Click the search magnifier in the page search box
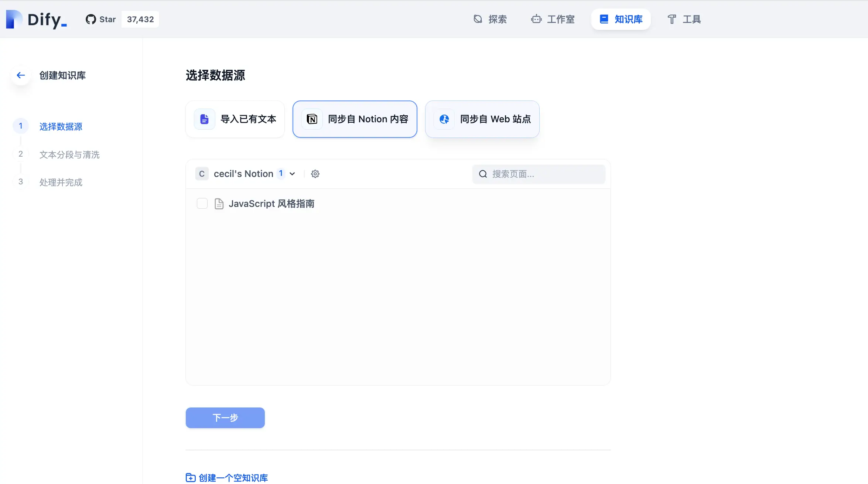868x484 pixels. point(483,174)
